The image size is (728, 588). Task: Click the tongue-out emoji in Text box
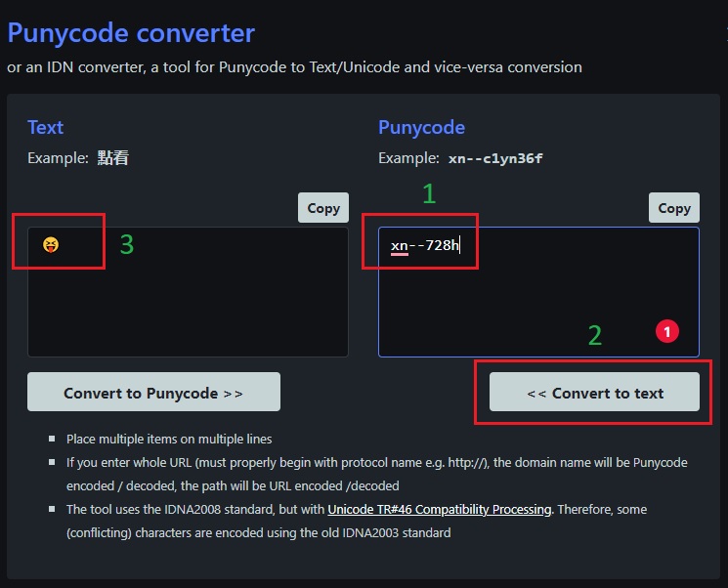click(51, 244)
